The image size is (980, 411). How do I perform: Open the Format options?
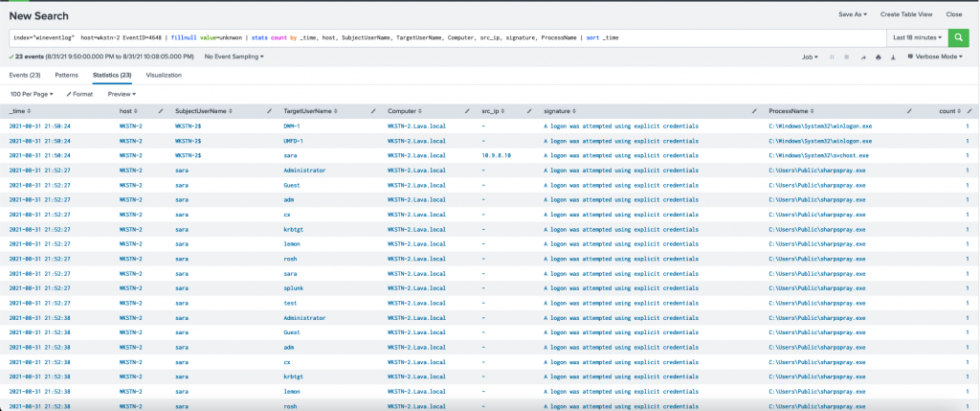(x=79, y=94)
